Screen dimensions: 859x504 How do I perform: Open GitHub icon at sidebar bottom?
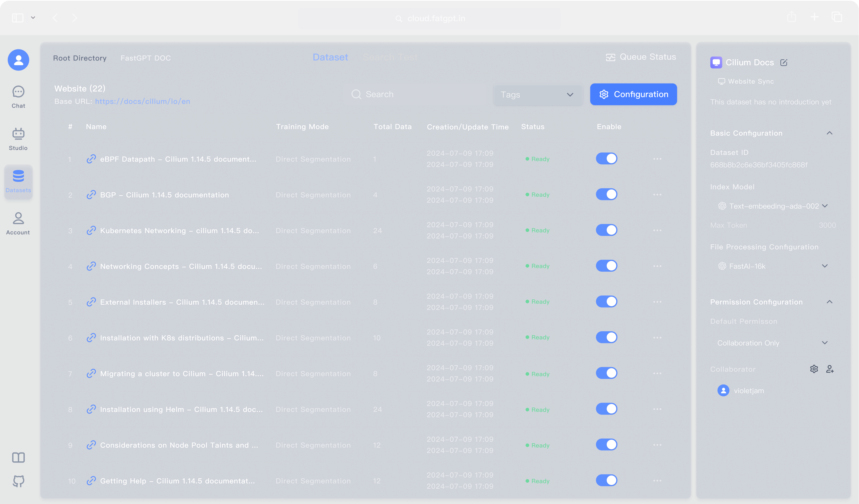[x=18, y=481]
